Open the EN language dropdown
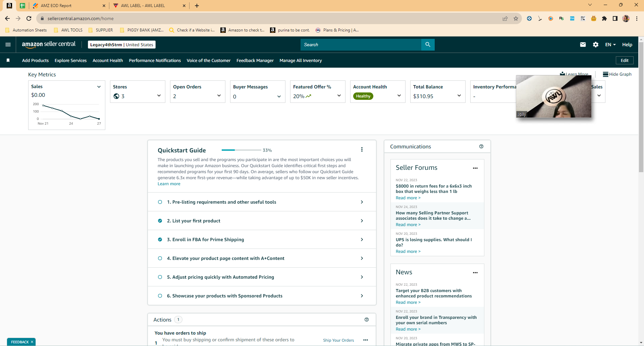 (610, 45)
